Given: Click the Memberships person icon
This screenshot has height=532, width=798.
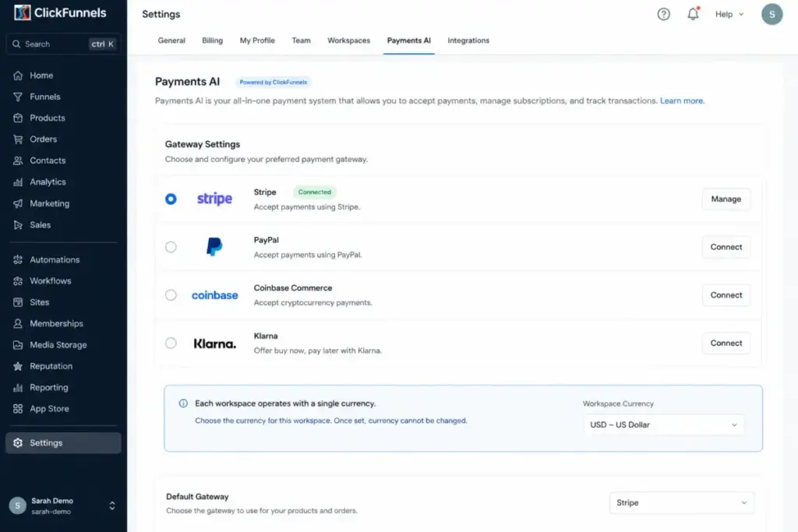Looking at the screenshot, I should (18, 323).
